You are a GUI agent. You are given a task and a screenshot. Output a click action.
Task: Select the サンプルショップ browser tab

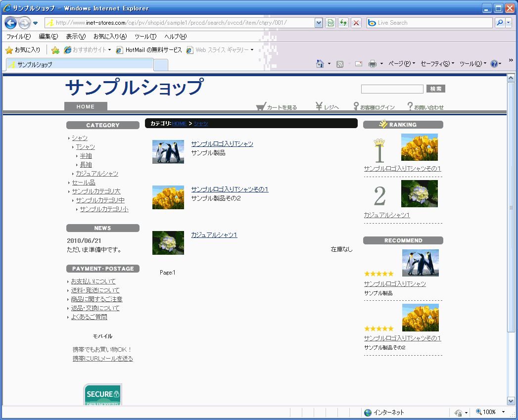tap(79, 64)
